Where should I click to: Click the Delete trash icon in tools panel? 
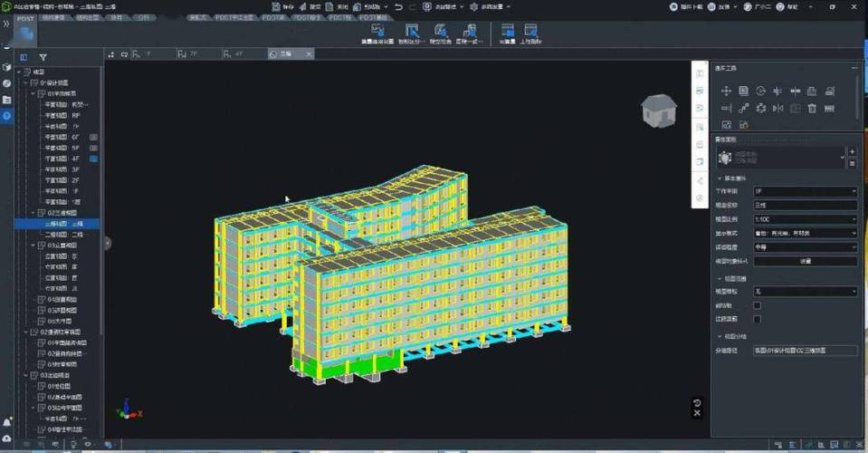(x=812, y=108)
